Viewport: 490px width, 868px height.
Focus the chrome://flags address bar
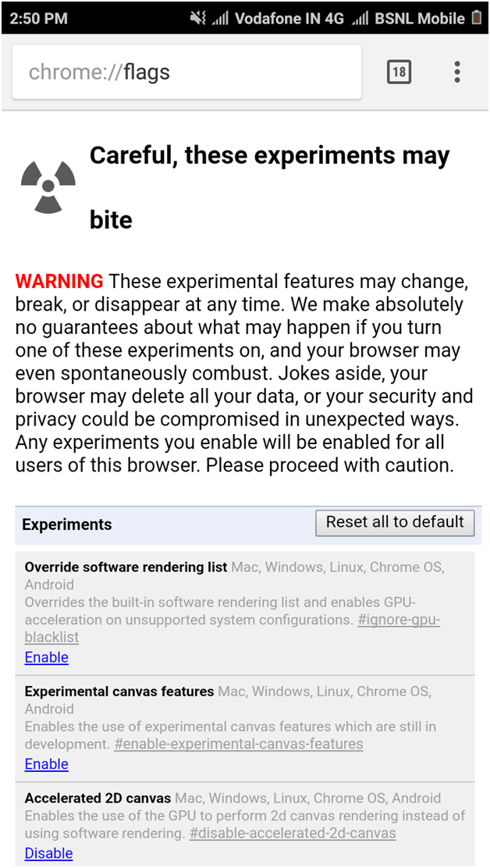pyautogui.click(x=186, y=73)
